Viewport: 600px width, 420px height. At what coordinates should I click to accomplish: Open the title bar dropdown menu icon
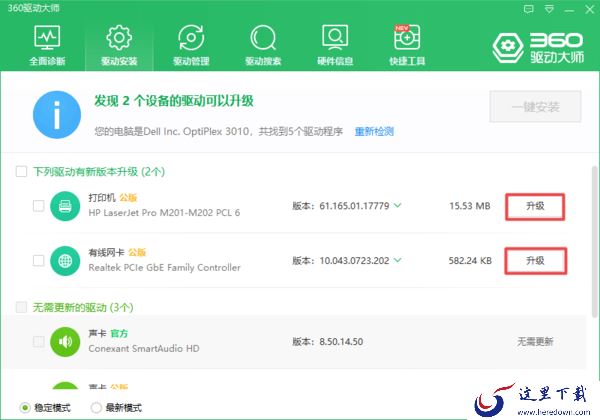549,9
